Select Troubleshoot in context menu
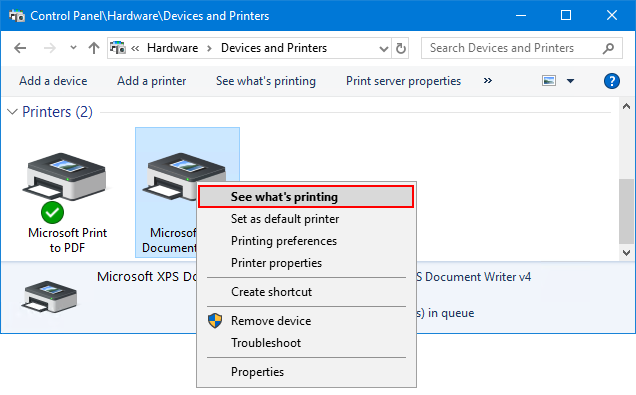The width and height of the screenshot is (636, 395). pyautogui.click(x=306, y=343)
